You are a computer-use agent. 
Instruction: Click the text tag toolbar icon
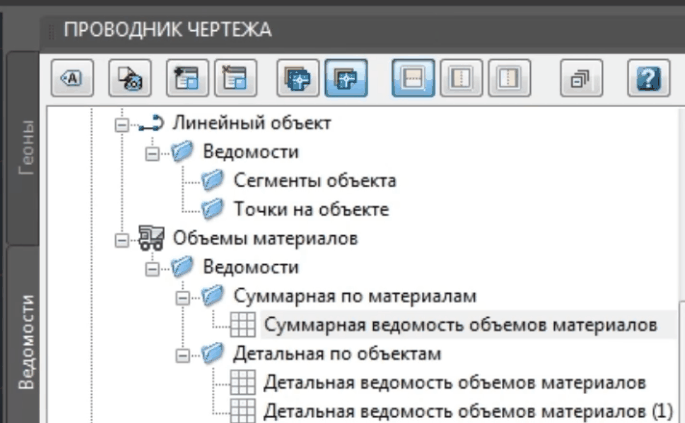click(72, 78)
